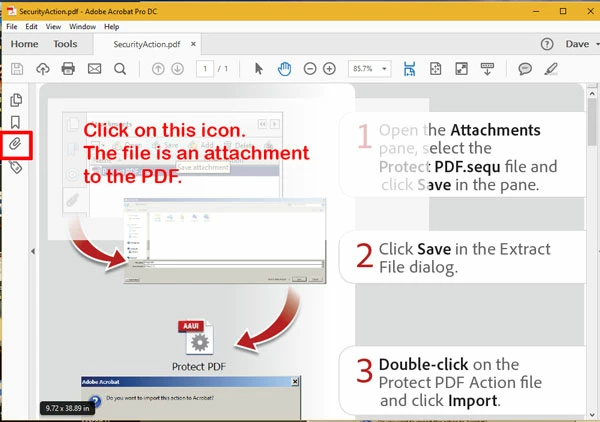Select the SecurityAction.pdf document tab
Screen dimensions: 600x422
[147, 44]
